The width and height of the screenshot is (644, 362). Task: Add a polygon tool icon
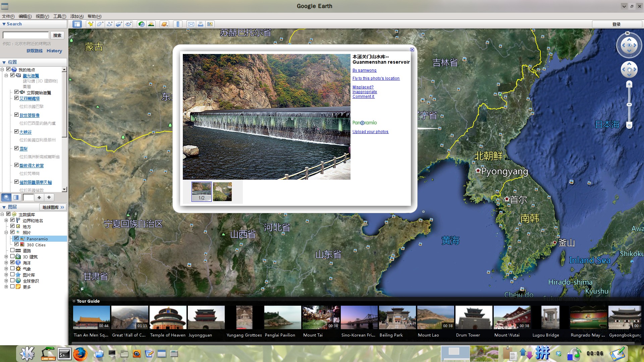pos(100,24)
